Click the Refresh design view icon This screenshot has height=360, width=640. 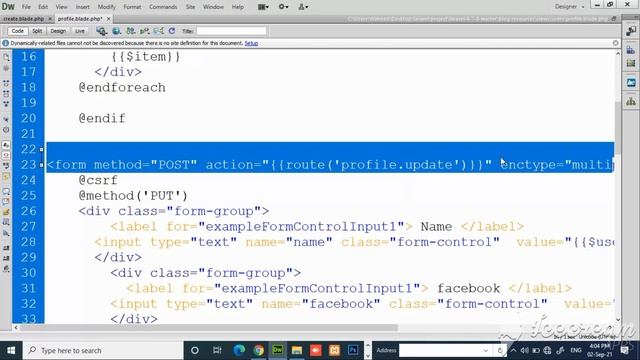click(x=172, y=31)
